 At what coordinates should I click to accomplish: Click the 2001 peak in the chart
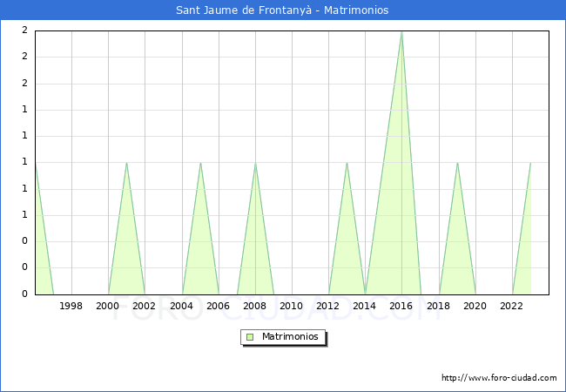click(126, 163)
